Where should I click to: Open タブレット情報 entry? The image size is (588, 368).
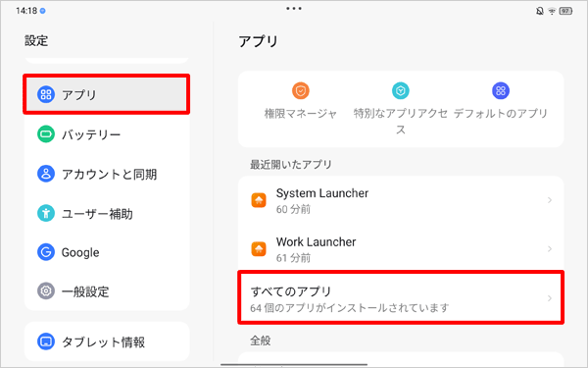coord(107,342)
